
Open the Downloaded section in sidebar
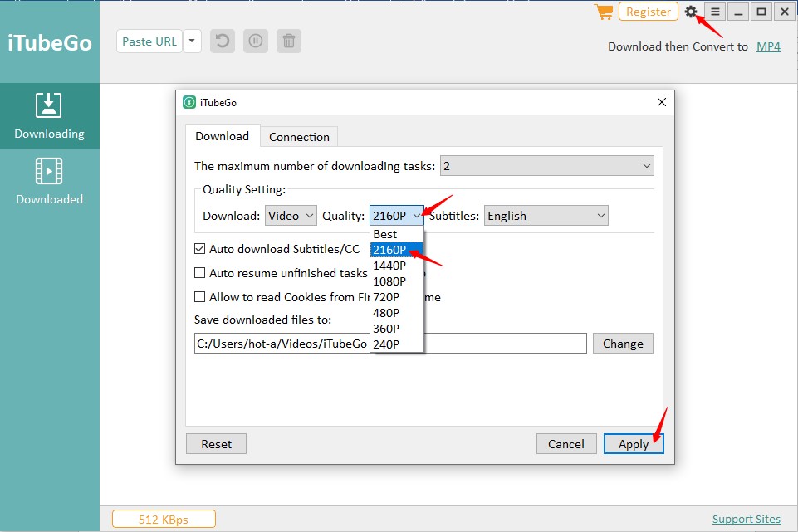click(x=49, y=182)
